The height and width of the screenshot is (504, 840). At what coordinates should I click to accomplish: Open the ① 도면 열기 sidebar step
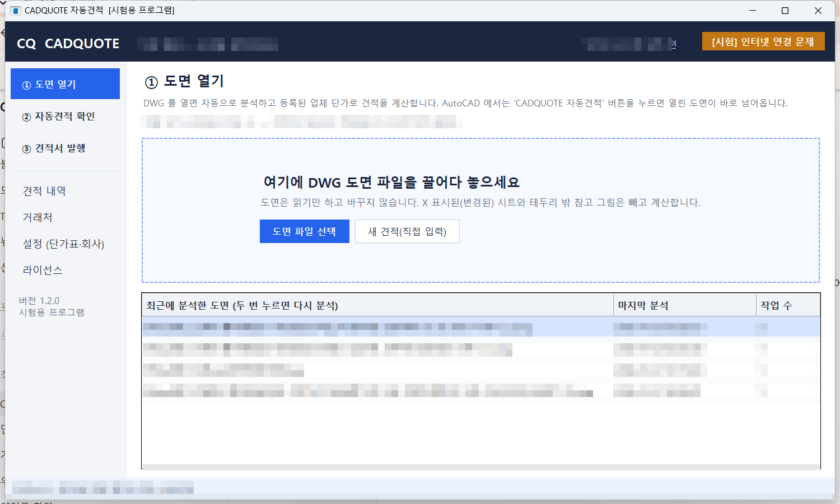pyautogui.click(x=65, y=84)
